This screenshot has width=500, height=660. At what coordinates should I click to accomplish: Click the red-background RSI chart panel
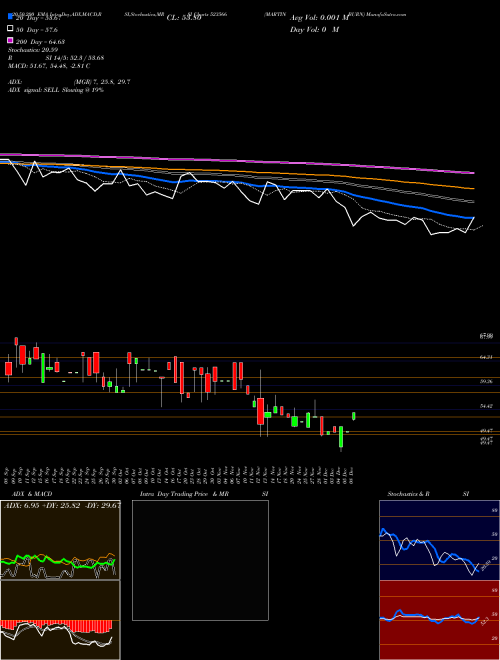tap(439, 620)
